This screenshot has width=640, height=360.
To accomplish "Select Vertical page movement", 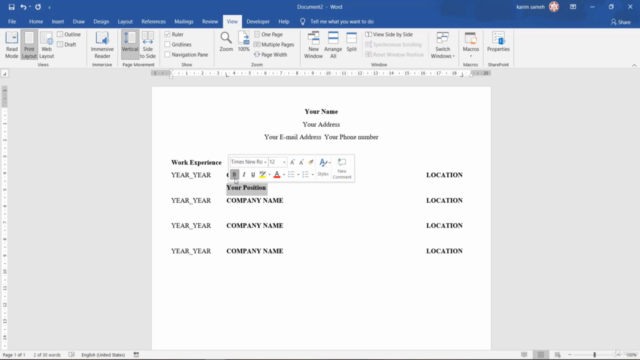I will pyautogui.click(x=130, y=44).
